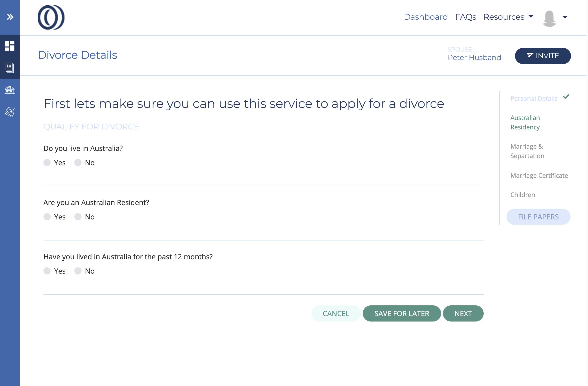Select Yes for lived past 12 months
588x386 pixels.
[47, 271]
